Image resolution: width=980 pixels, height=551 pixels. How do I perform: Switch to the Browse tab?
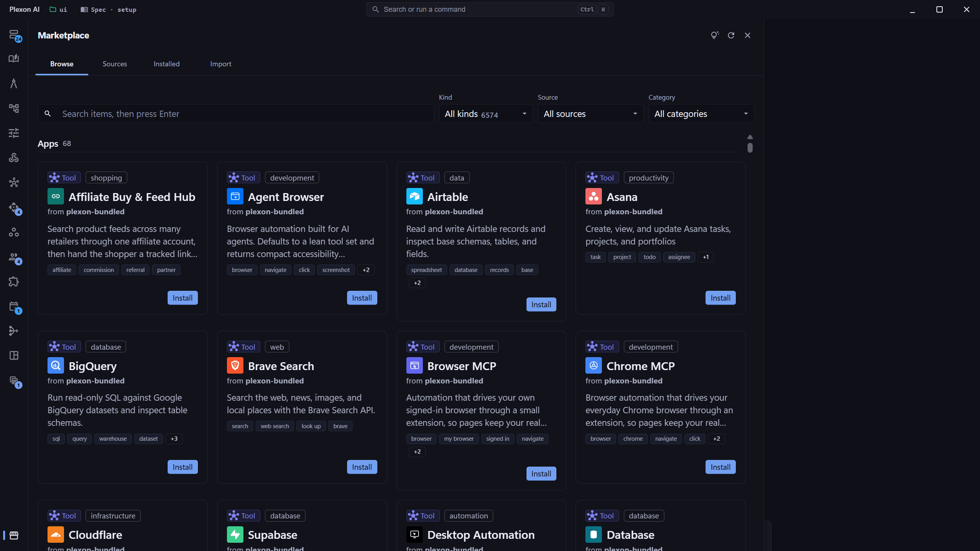click(62, 64)
